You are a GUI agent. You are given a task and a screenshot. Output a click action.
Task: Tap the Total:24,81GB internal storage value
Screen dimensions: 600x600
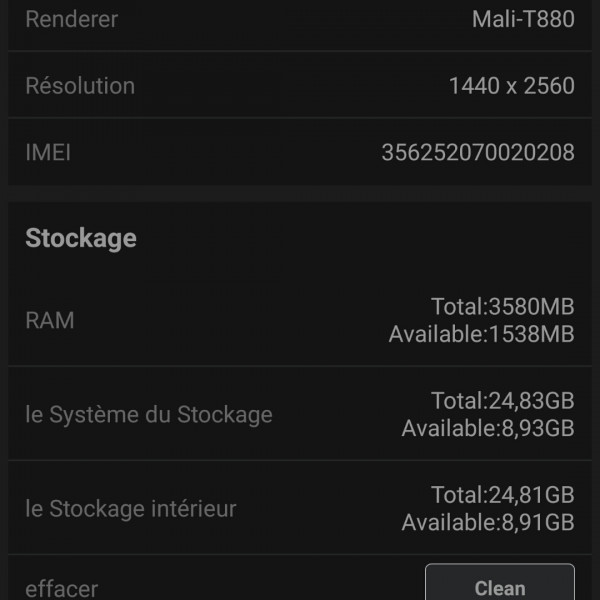(502, 495)
